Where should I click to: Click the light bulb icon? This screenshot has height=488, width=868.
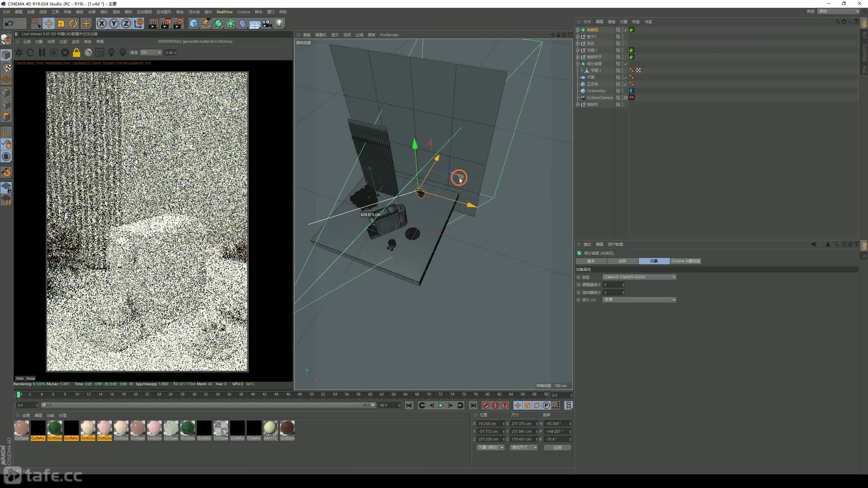click(x=279, y=23)
